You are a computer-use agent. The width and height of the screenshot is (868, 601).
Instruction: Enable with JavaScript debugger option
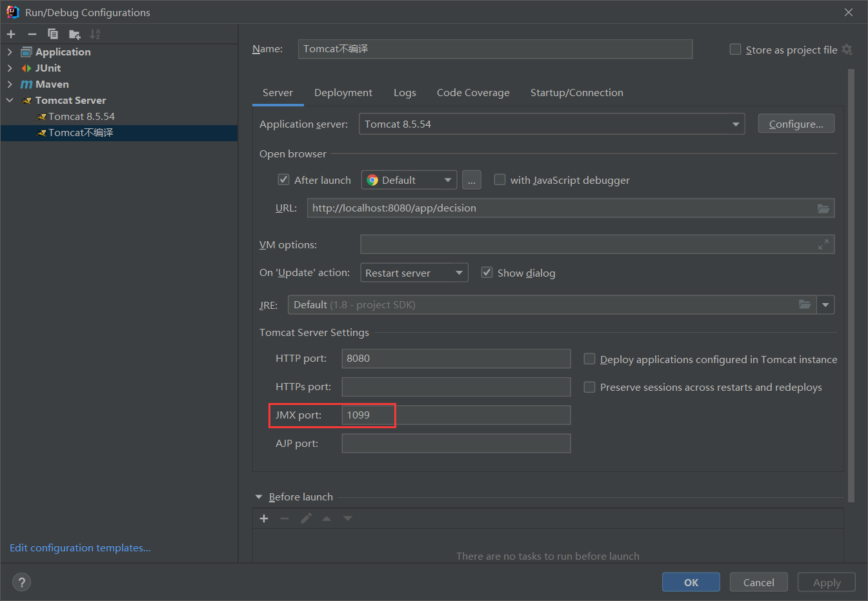(x=500, y=180)
